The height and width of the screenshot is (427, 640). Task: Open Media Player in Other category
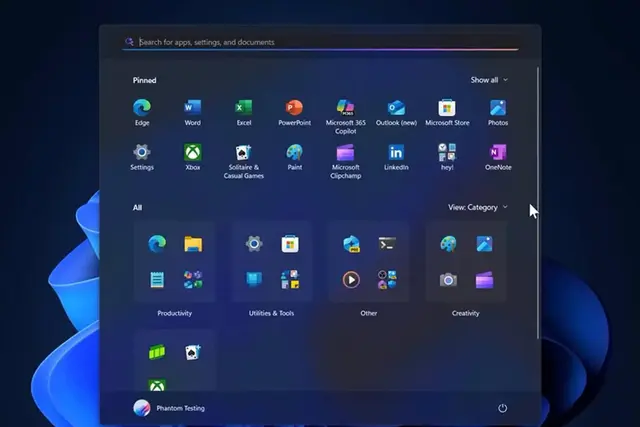pos(351,280)
